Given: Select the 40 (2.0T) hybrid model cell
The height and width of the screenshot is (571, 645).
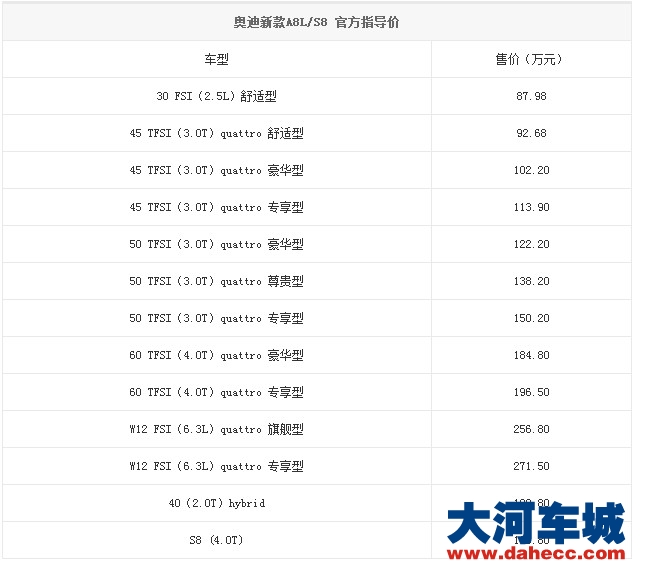Looking at the screenshot, I should tap(216, 504).
